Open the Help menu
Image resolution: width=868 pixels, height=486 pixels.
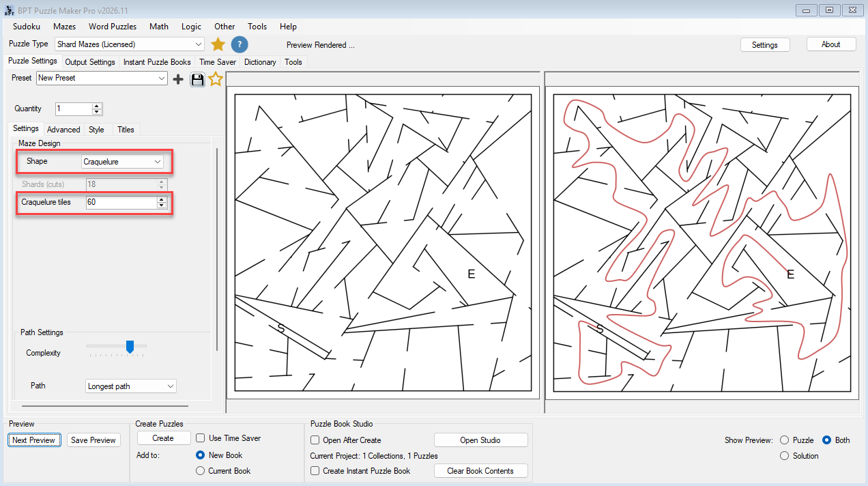(288, 27)
